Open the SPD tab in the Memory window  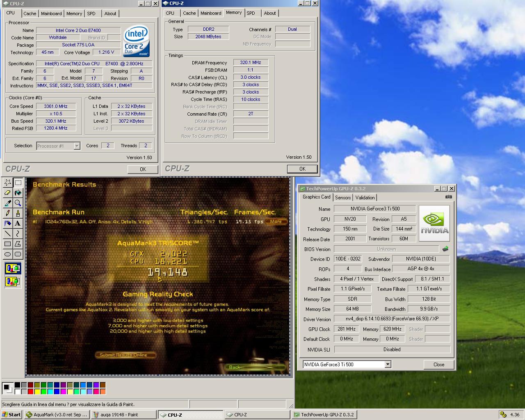(x=251, y=13)
